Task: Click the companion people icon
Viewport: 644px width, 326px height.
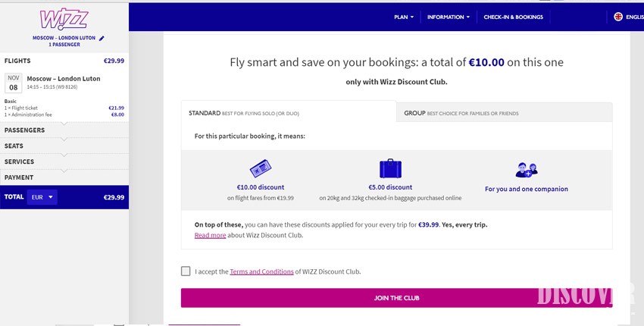Action: 526,169
